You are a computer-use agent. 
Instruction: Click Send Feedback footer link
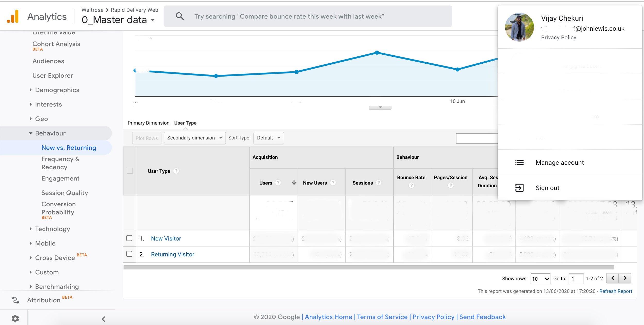[482, 317]
